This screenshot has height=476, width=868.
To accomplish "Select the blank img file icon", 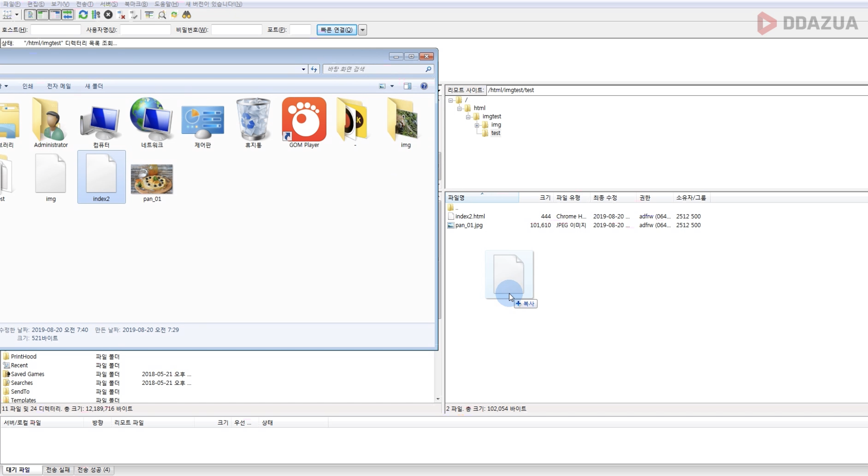I will pos(51,177).
